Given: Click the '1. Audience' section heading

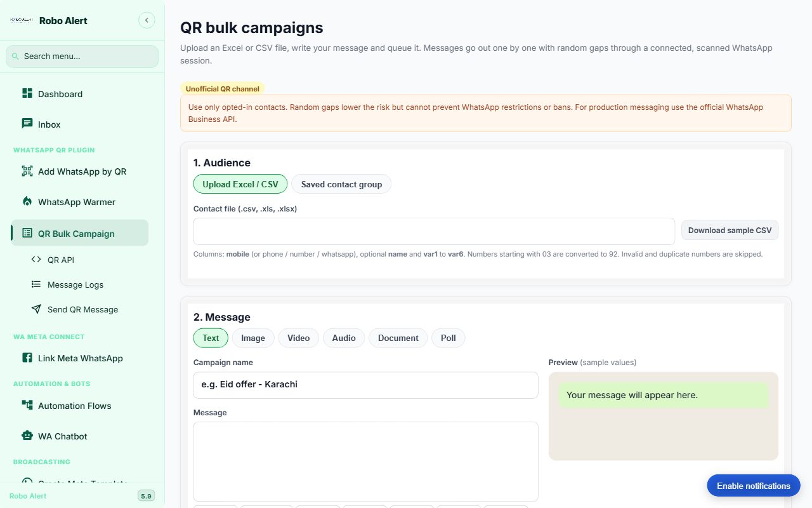Looking at the screenshot, I should pos(222,163).
